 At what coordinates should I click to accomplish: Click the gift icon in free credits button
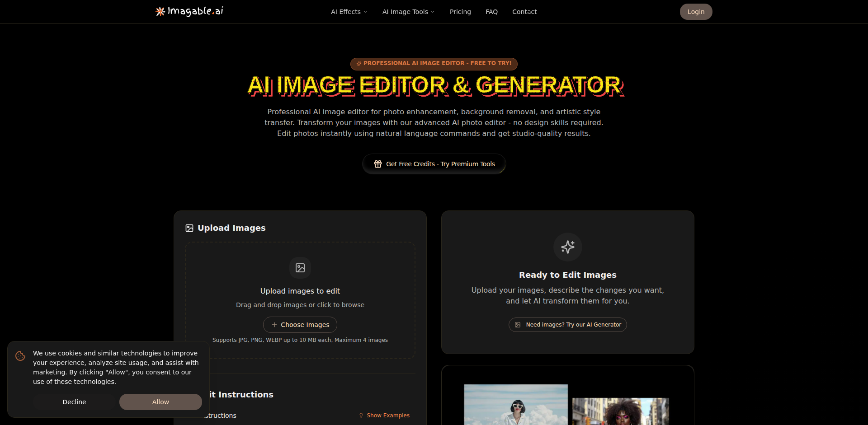coord(378,164)
